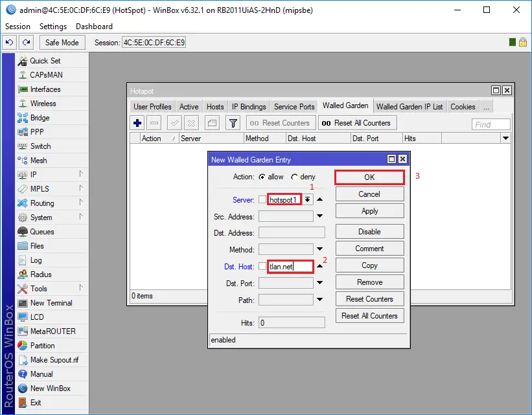532x415 pixels.
Task: Open the Files section
Action: click(37, 246)
